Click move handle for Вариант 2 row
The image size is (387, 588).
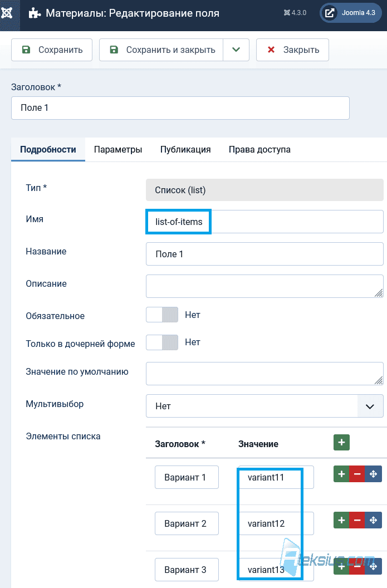pyautogui.click(x=374, y=520)
